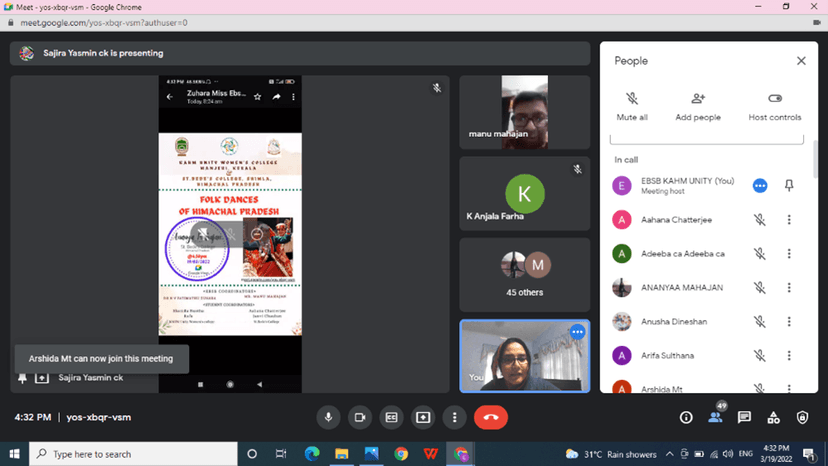Click the red leave call button
The height and width of the screenshot is (466, 828).
491,417
